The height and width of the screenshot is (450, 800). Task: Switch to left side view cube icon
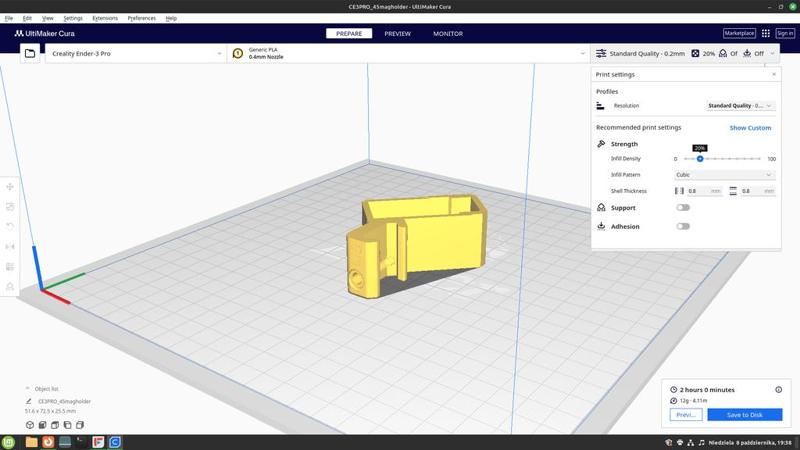click(67, 424)
